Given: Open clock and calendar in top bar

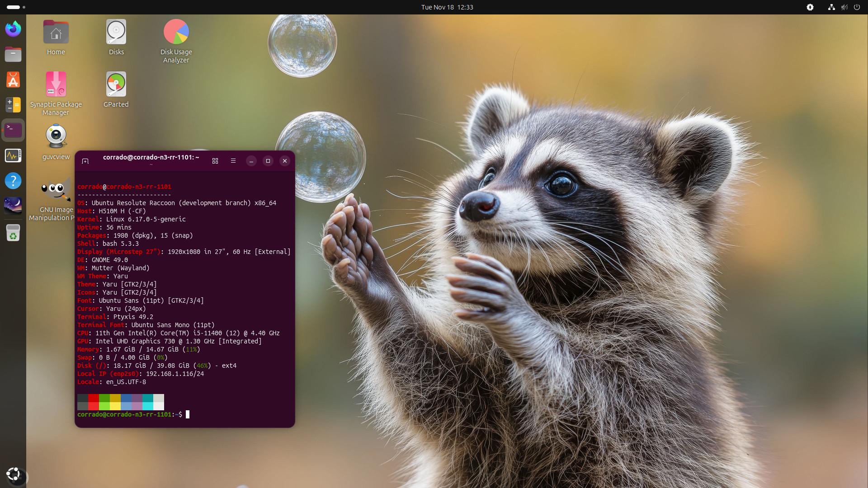Looking at the screenshot, I should pos(447,7).
